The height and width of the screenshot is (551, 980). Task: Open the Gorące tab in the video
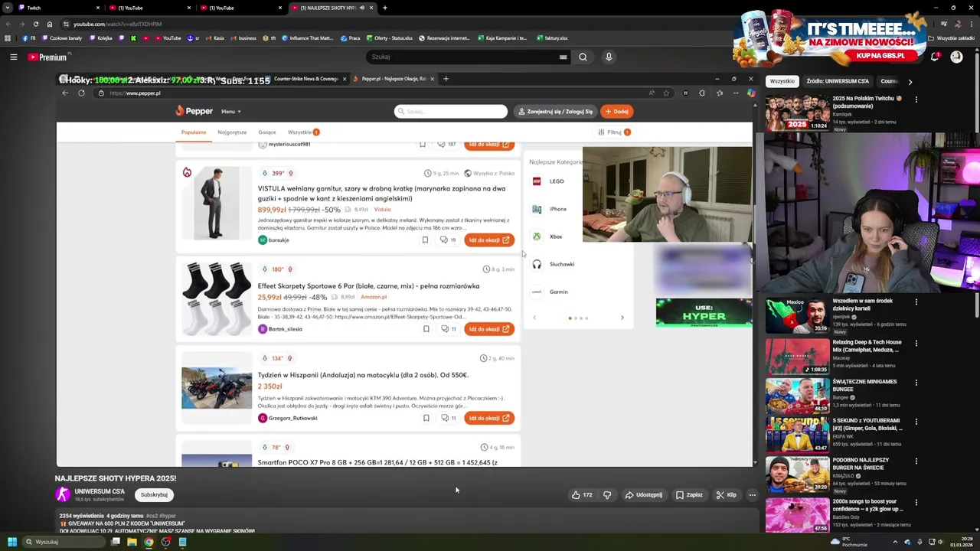pyautogui.click(x=267, y=132)
